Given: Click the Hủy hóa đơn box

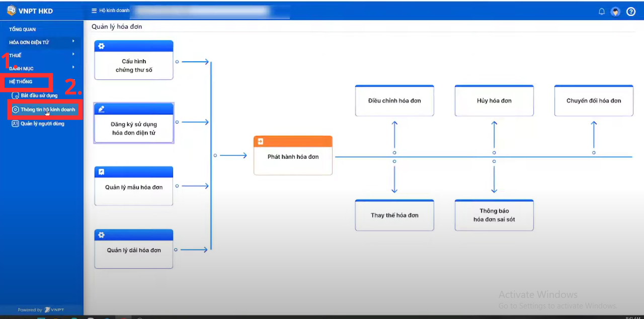Looking at the screenshot, I should coord(494,101).
